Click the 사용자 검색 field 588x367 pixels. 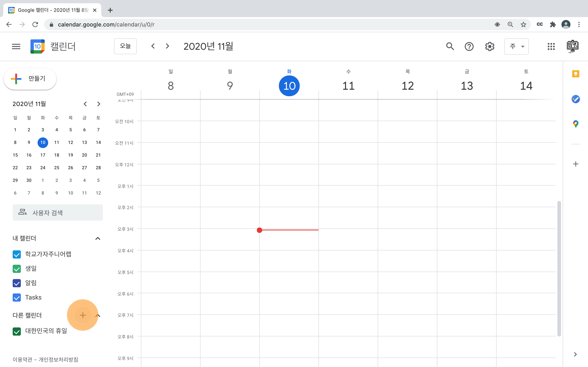[58, 213]
